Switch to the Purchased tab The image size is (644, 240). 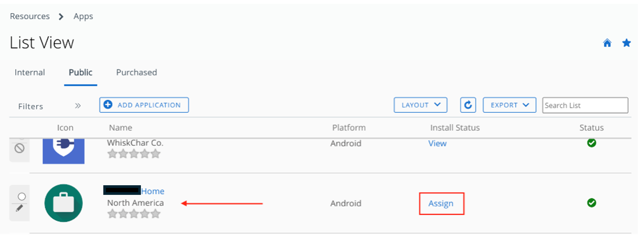(x=136, y=73)
